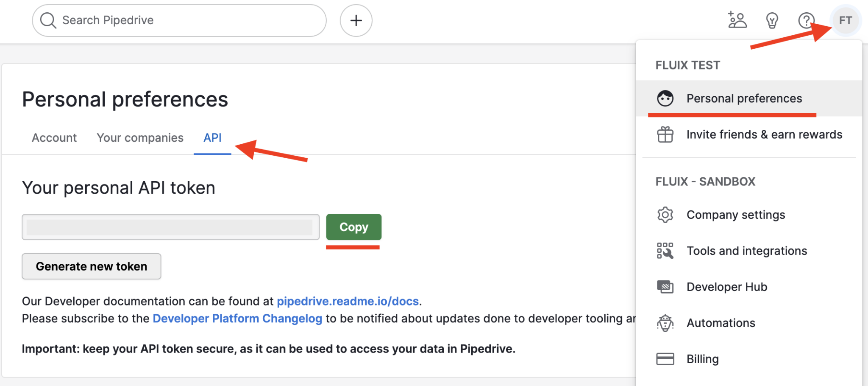The height and width of the screenshot is (386, 868).
Task: Click the Search Pipedrive input field
Action: pyautogui.click(x=178, y=20)
